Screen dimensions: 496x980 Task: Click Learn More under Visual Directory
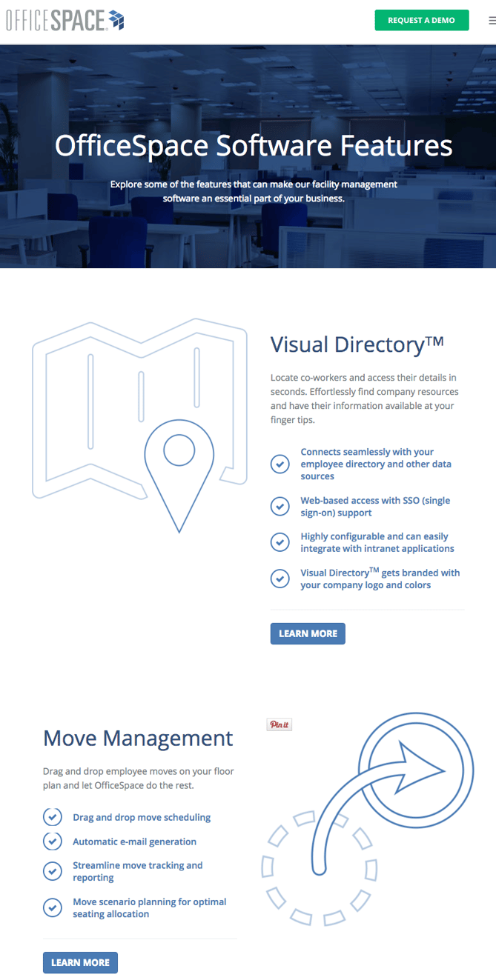pyautogui.click(x=308, y=634)
